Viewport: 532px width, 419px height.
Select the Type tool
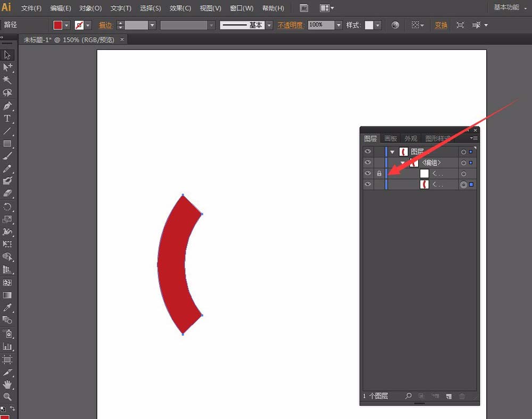7,119
